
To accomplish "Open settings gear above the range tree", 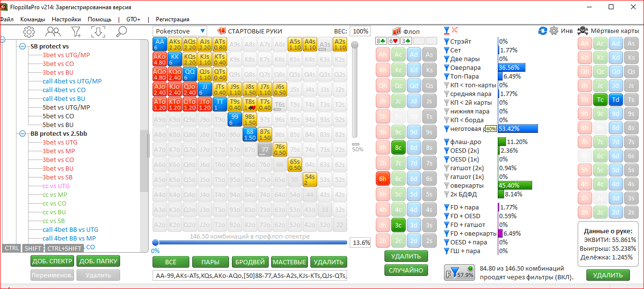I will (x=29, y=32).
